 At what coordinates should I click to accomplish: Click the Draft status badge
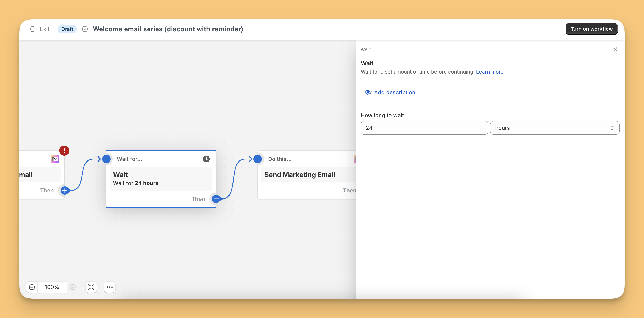67,29
